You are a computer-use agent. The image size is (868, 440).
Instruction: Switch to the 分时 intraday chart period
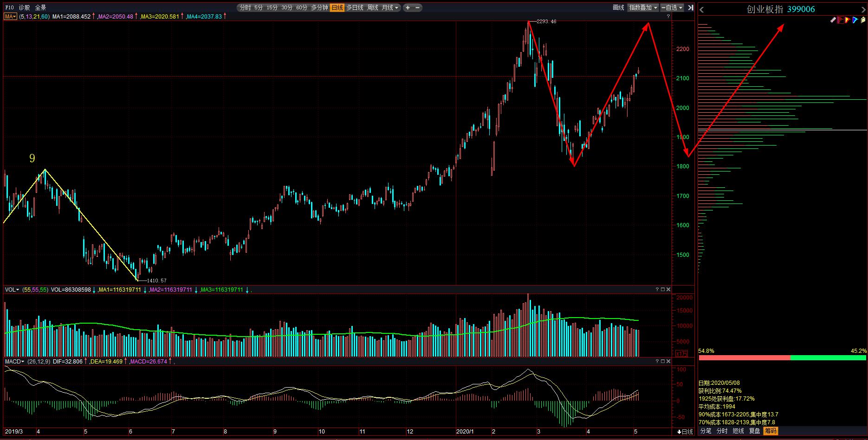click(245, 7)
